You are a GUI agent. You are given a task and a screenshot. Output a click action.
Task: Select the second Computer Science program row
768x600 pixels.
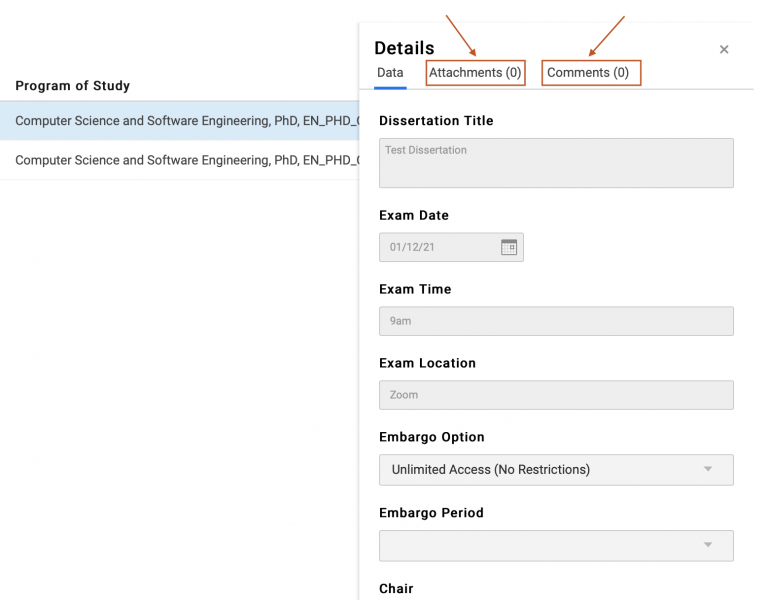[x=186, y=160]
